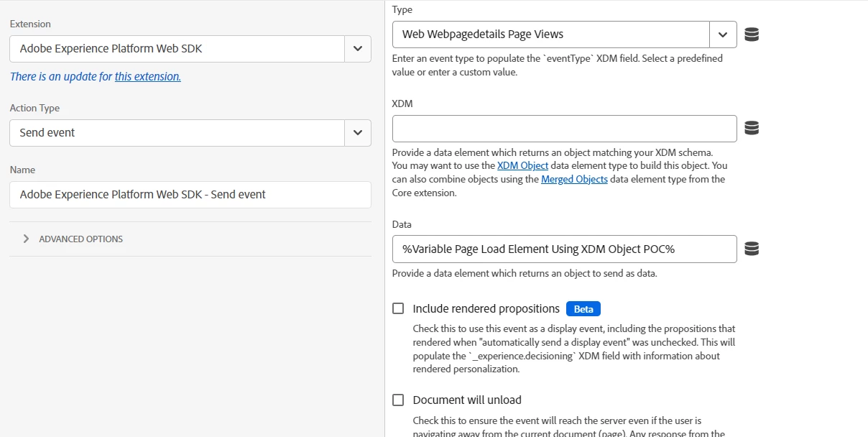Image resolution: width=868 pixels, height=437 pixels.
Task: Open data element picker beside Type field
Action: (x=752, y=34)
